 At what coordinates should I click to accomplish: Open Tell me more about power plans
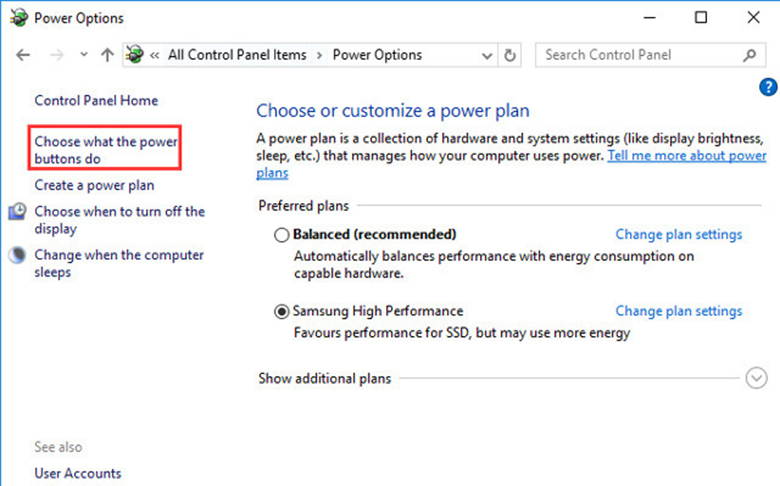tap(686, 156)
